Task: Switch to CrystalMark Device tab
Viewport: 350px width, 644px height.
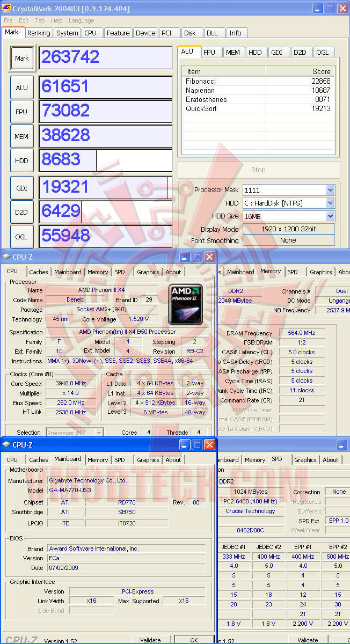Action: [x=145, y=33]
